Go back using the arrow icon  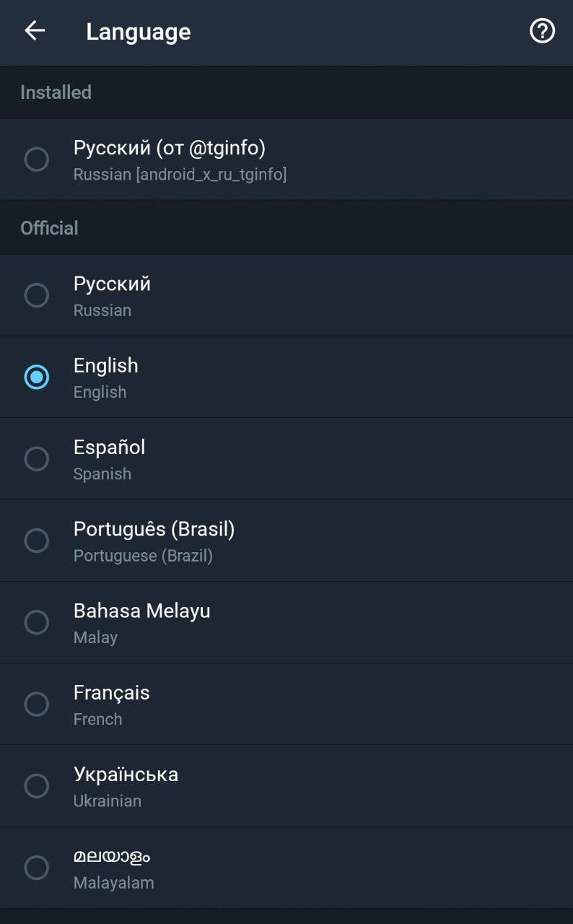pos(35,30)
